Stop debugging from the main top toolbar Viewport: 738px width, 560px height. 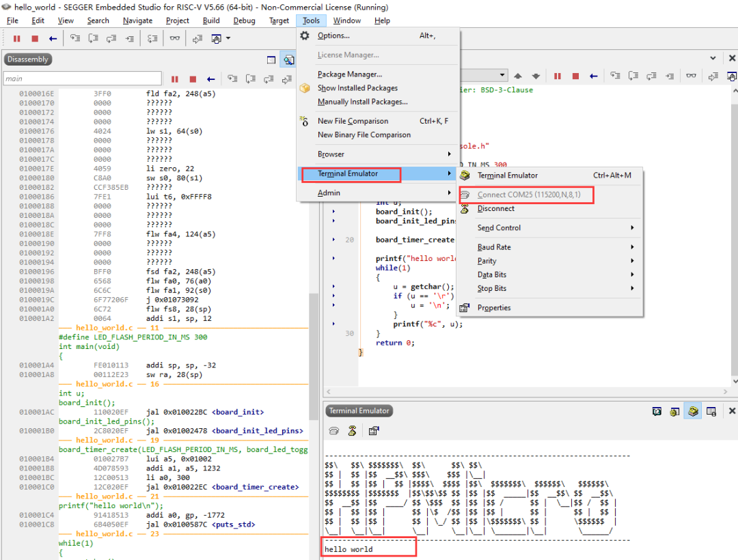pos(35,39)
